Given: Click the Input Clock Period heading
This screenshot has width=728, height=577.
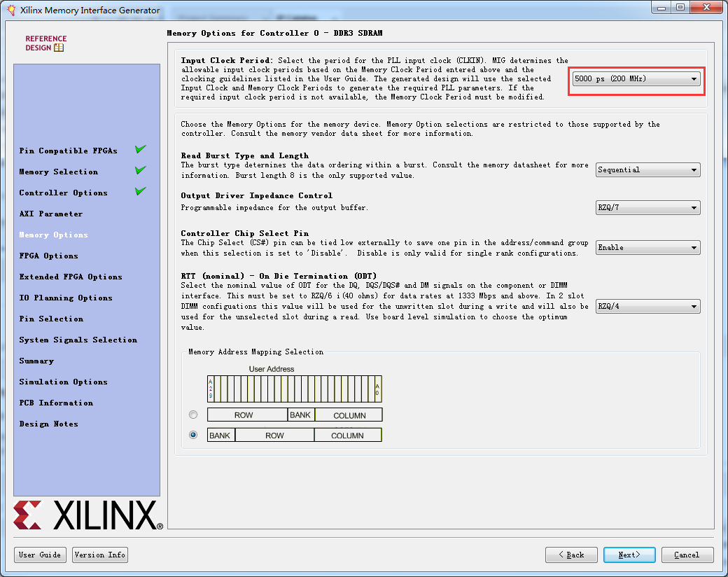Looking at the screenshot, I should click(226, 60).
